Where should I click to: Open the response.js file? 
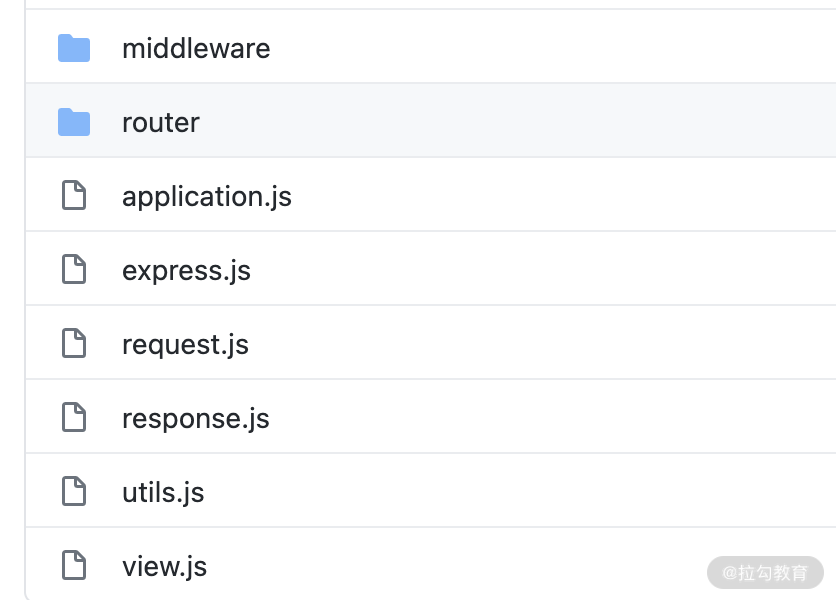(x=196, y=419)
